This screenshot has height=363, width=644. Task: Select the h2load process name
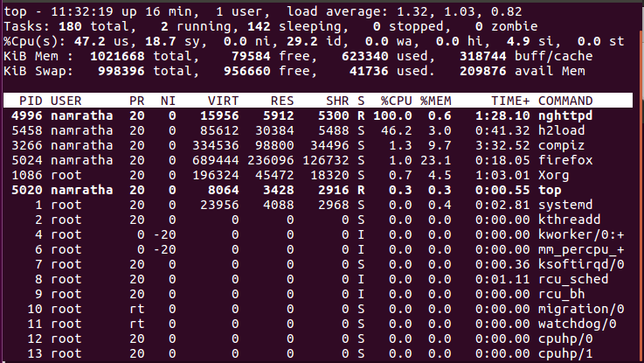[561, 130]
